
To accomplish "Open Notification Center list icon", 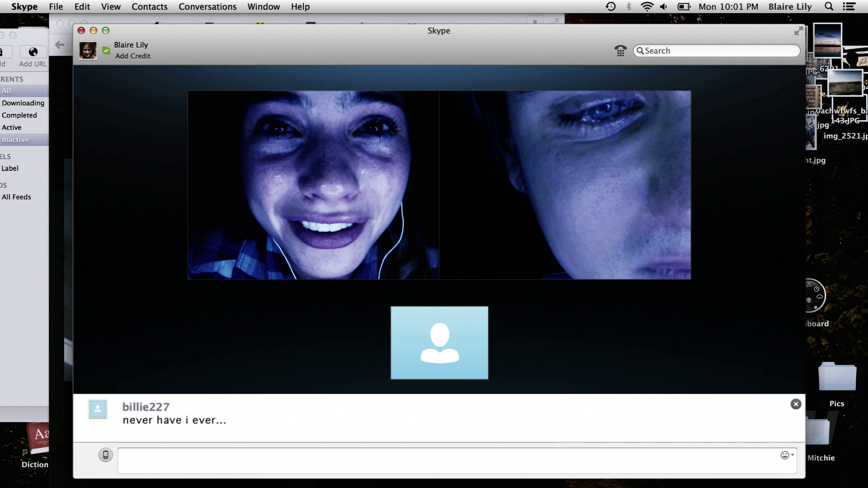I will (849, 7).
